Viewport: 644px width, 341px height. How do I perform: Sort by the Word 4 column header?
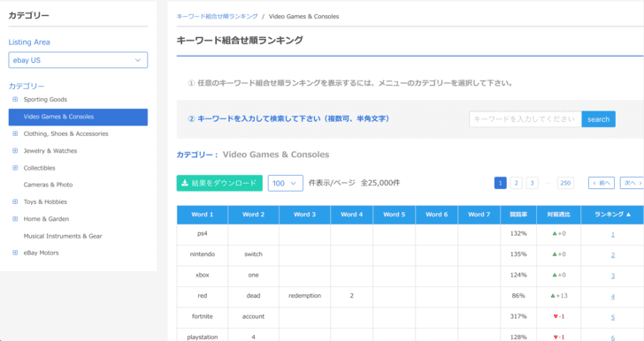coord(351,215)
